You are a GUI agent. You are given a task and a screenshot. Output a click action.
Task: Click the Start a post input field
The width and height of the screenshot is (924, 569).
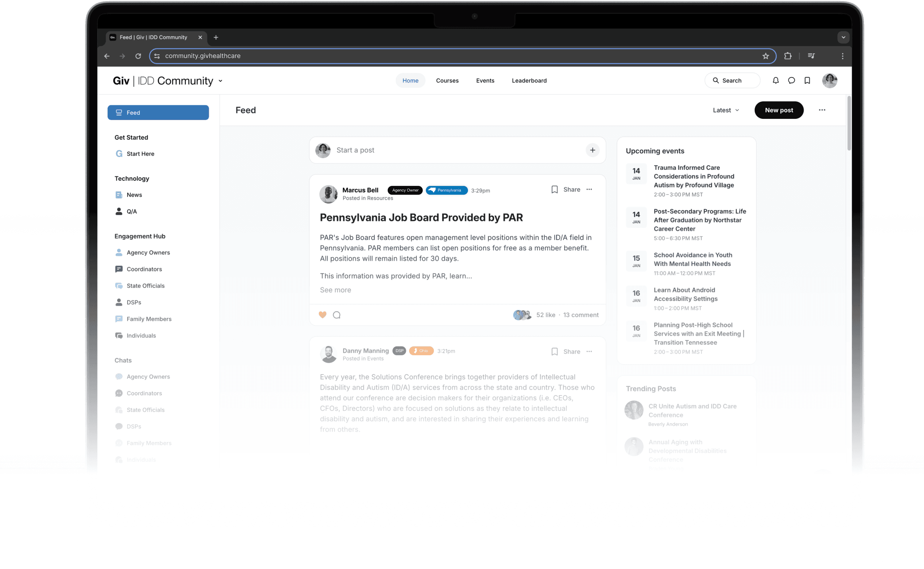(457, 150)
